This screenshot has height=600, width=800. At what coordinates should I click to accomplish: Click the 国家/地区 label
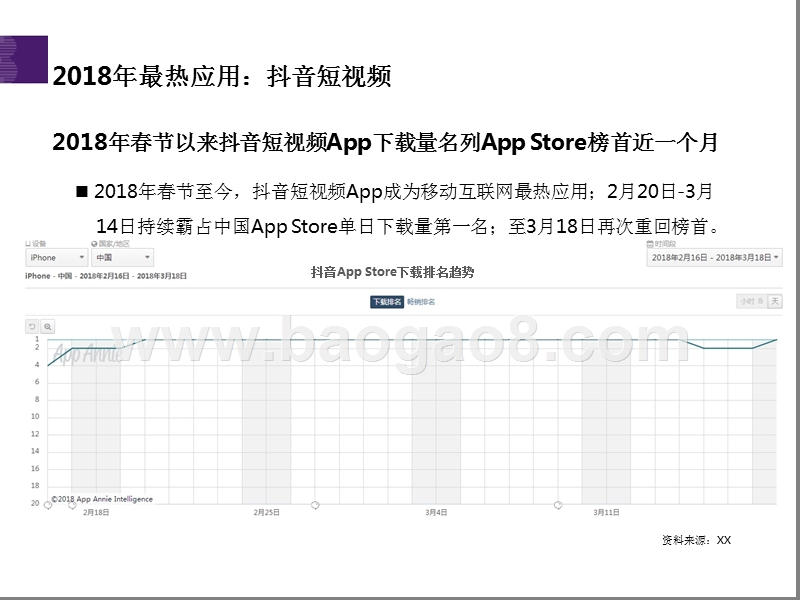pyautogui.click(x=111, y=243)
